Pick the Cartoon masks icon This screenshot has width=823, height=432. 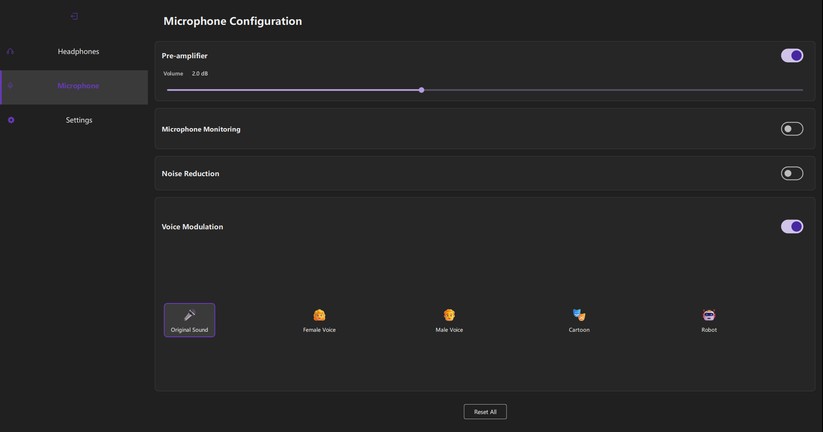(579, 315)
